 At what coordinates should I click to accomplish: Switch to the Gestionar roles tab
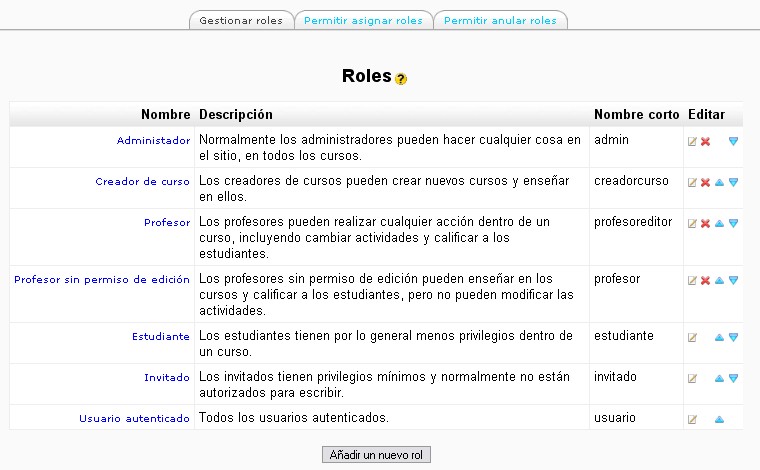(240, 20)
